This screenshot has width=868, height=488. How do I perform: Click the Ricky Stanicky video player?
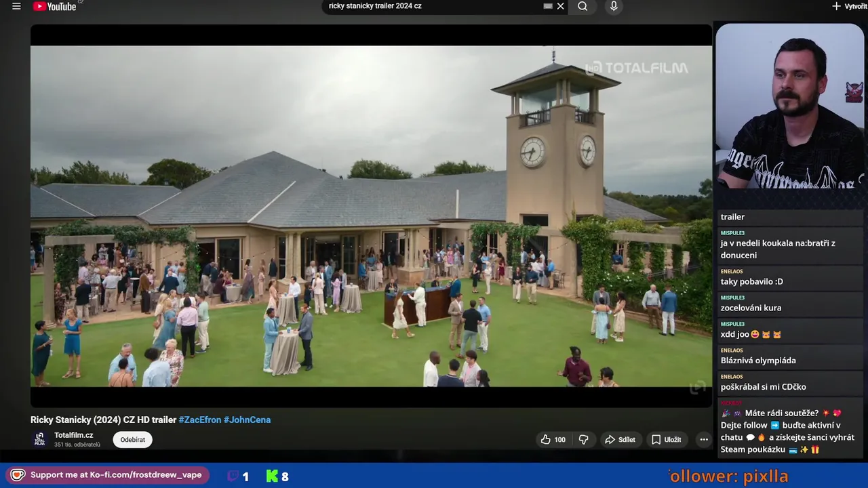[x=371, y=216]
